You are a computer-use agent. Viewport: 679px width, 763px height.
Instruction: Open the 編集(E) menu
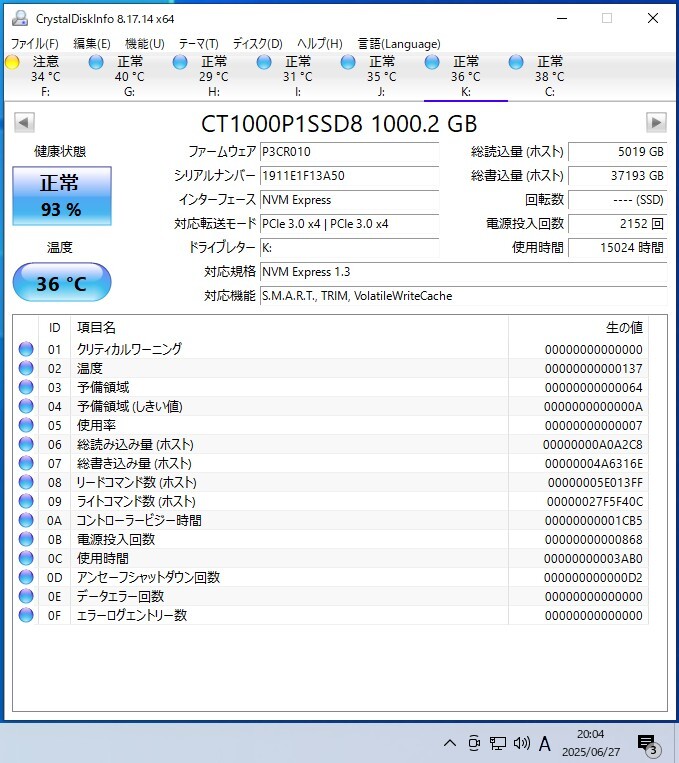(92, 44)
